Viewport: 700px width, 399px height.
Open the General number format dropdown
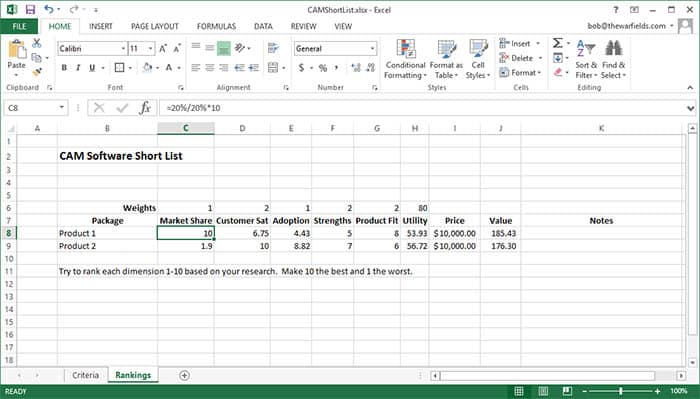[x=372, y=49]
